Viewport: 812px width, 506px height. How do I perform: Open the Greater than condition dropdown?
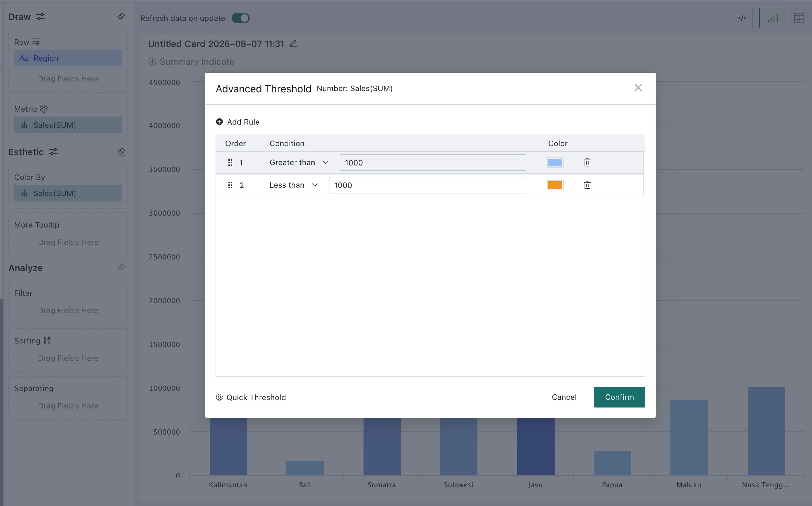[299, 163]
